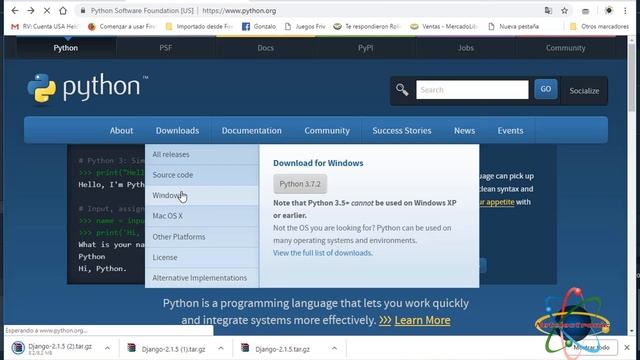
Task: Open the Facebook Gonzalo bookmark
Action: [x=259, y=27]
